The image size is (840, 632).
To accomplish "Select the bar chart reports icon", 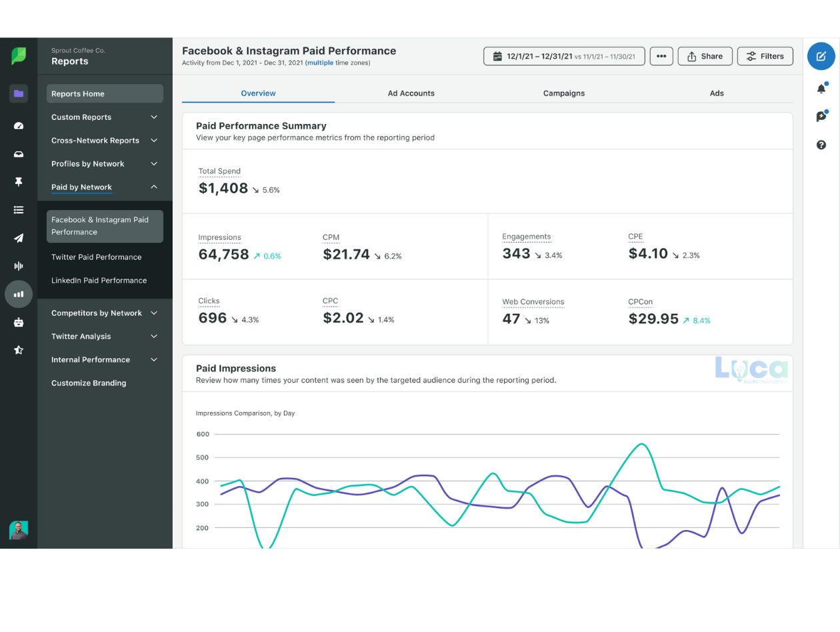I will coord(19,294).
